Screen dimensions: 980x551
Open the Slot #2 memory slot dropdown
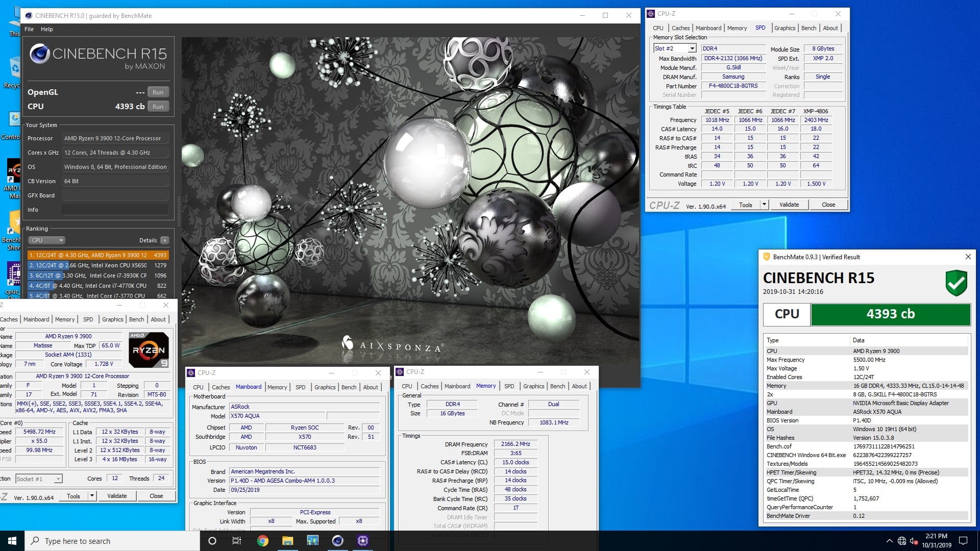click(692, 48)
